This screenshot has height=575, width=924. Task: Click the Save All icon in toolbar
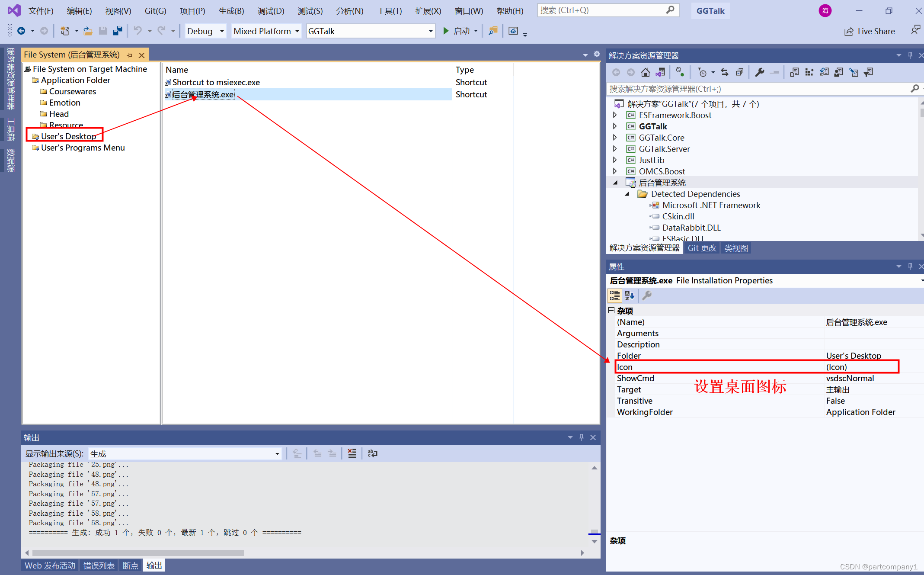click(117, 31)
